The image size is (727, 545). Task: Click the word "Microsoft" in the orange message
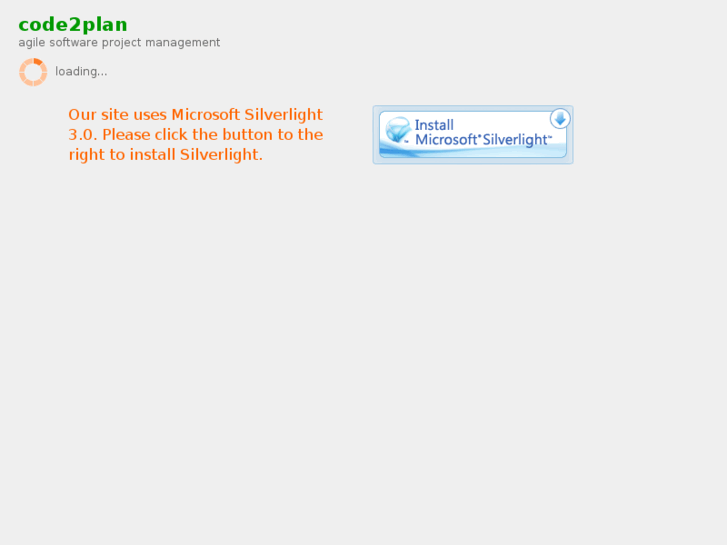click(205, 115)
